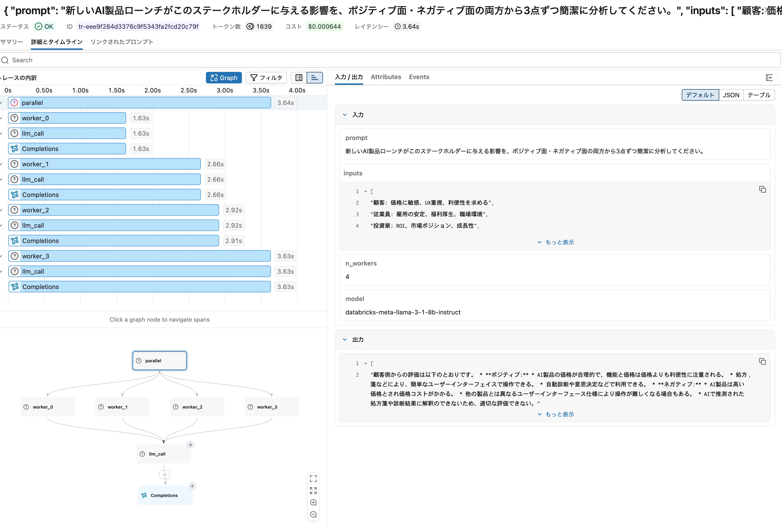Click the fit view icon in graph
Viewport: 782px width, 532px height.
313,478
